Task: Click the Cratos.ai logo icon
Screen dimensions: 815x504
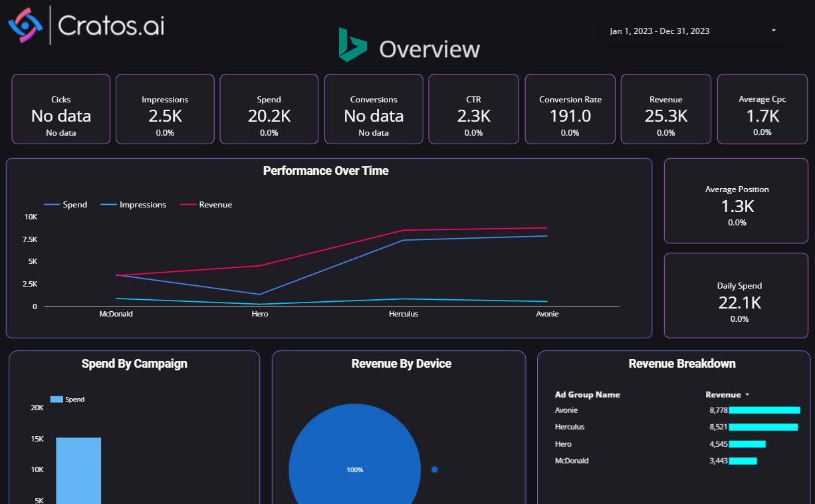Action: [25, 25]
